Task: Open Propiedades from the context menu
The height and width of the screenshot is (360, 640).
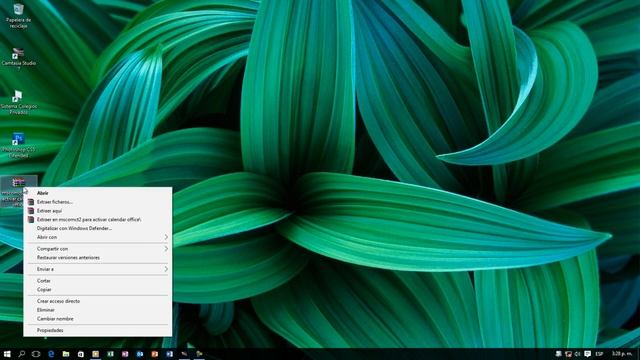Action: coord(98,331)
